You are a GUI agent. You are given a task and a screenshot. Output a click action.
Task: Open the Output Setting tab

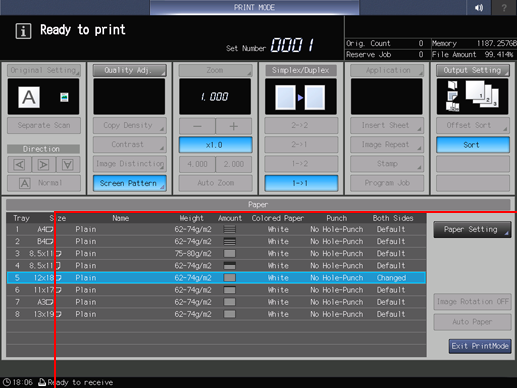[473, 70]
